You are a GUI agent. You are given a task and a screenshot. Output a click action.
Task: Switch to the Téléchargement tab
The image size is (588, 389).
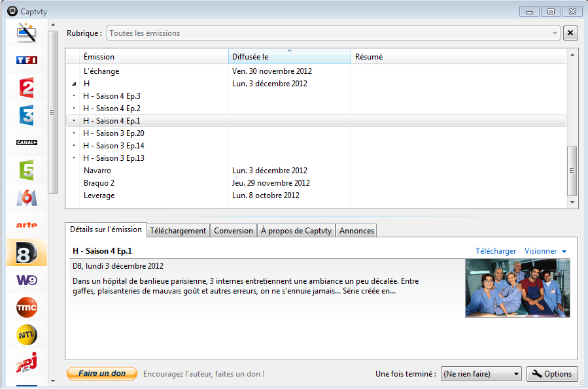coord(178,231)
